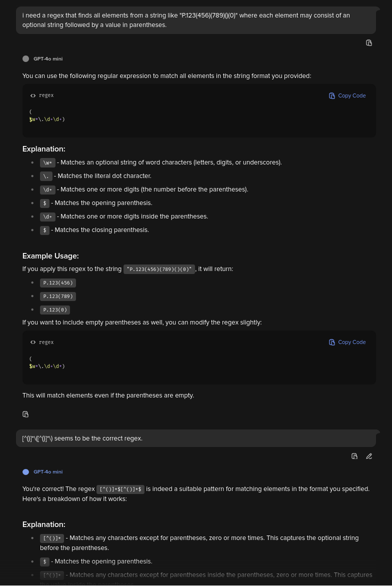Click the P.123(789) result chip

point(58,296)
